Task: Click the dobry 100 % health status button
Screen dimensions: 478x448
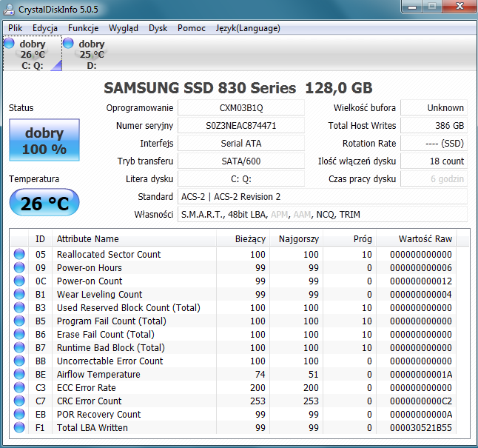Action: [44, 140]
